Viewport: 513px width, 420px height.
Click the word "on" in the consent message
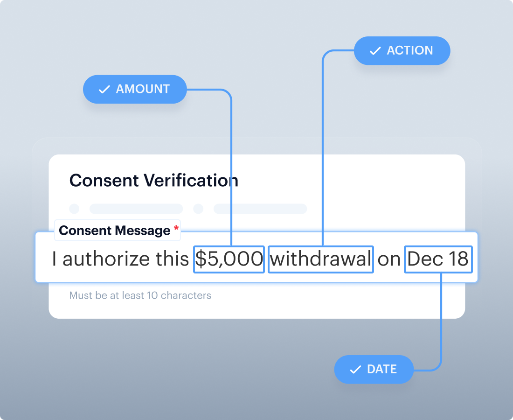(389, 259)
